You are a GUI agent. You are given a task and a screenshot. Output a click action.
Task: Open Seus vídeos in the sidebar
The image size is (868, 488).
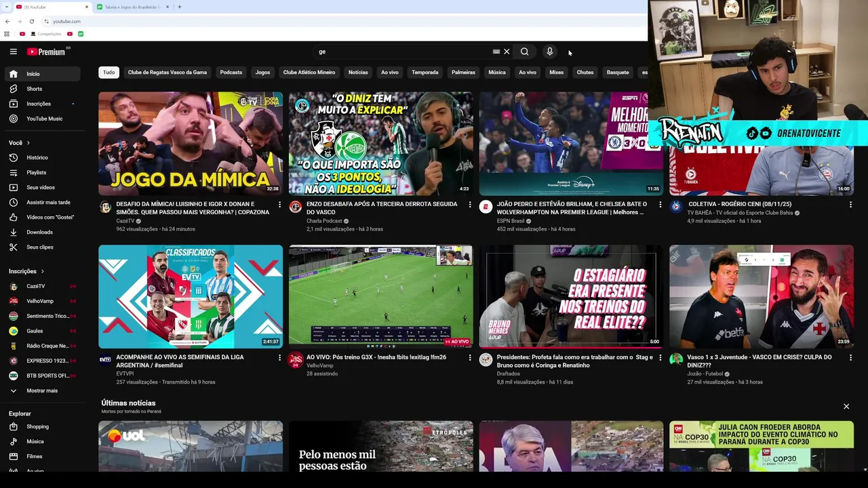tap(43, 187)
